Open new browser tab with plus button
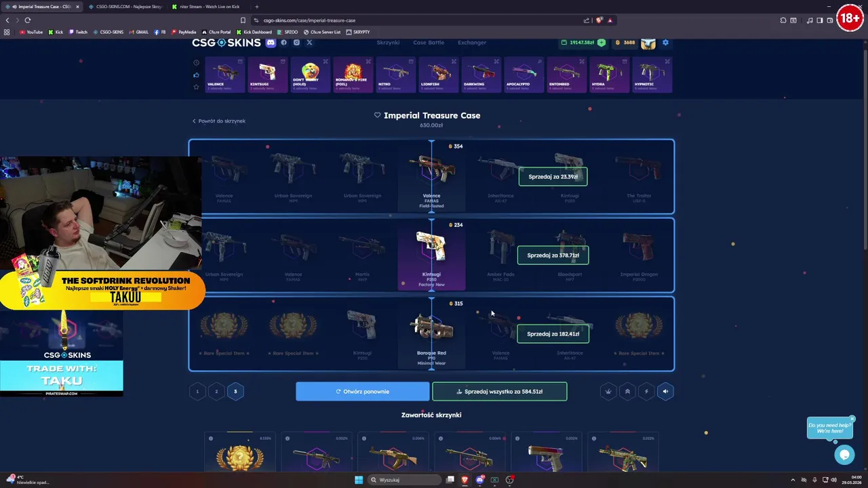This screenshot has height=488, width=868. tap(256, 7)
